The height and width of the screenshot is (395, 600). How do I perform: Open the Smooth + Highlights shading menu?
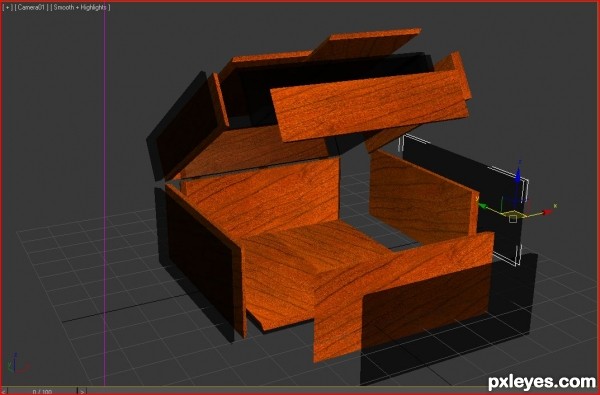[x=81, y=7]
